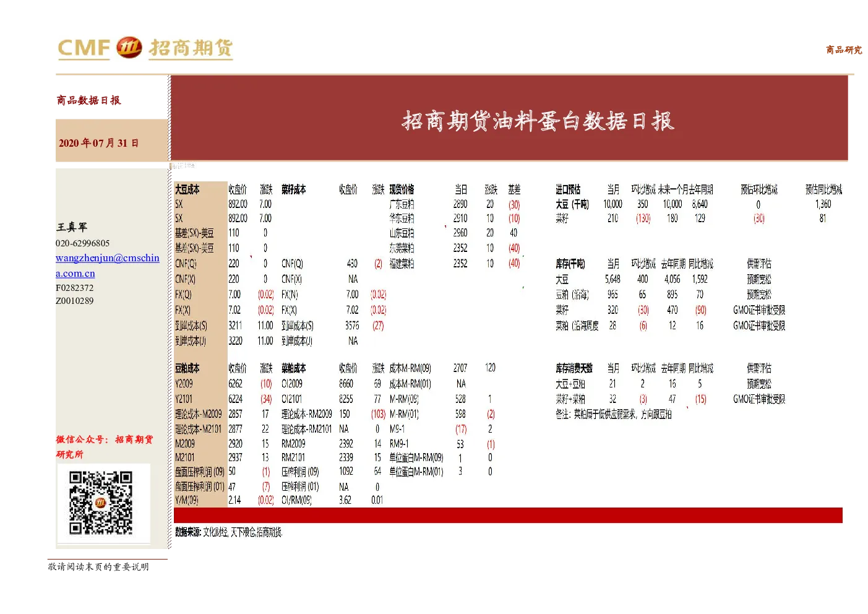Select author name 王真军
The height and width of the screenshot is (614, 868).
72,227
